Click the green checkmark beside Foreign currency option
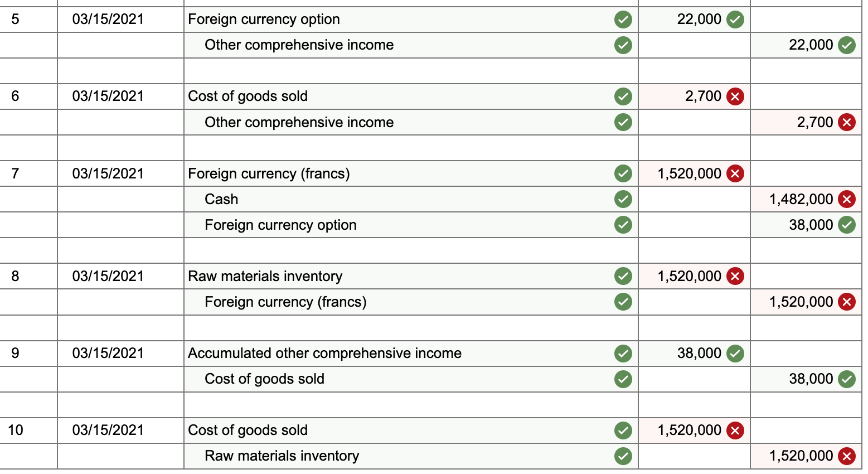Screen dimensions: 868x474 (623, 20)
